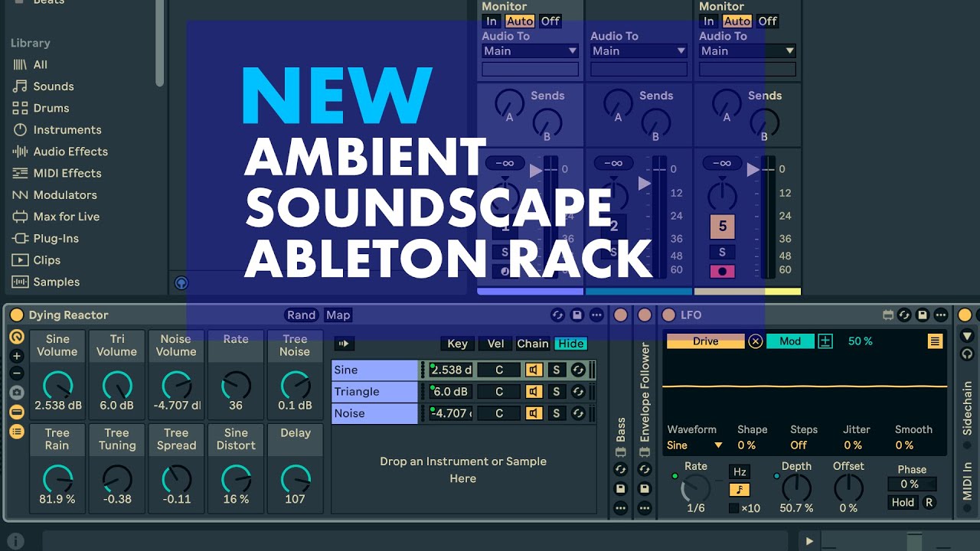Open macro variations camera icon
This screenshot has width=980, height=551.
pos(16,393)
